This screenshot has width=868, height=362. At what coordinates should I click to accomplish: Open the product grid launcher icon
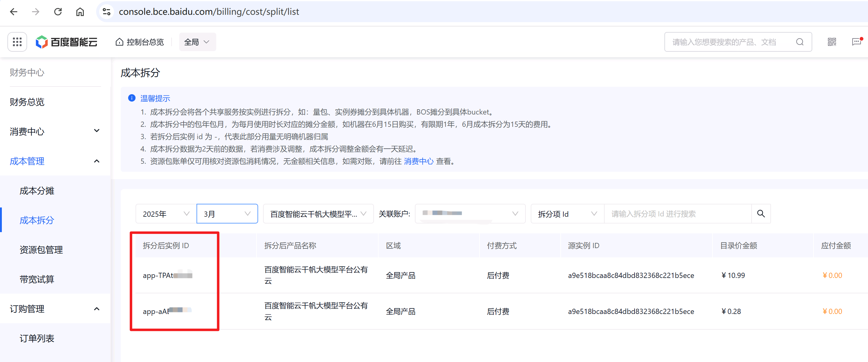[17, 42]
